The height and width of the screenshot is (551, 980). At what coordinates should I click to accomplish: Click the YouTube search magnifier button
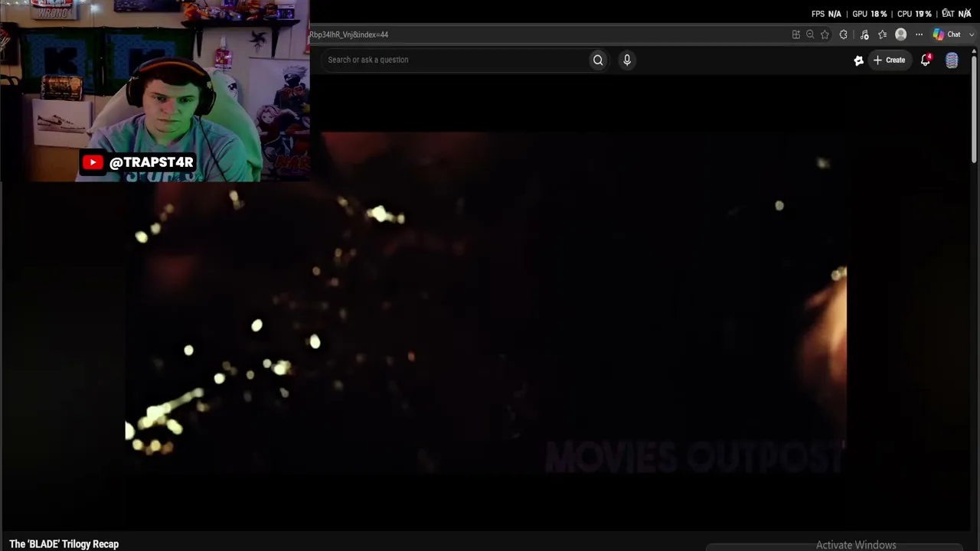point(598,60)
